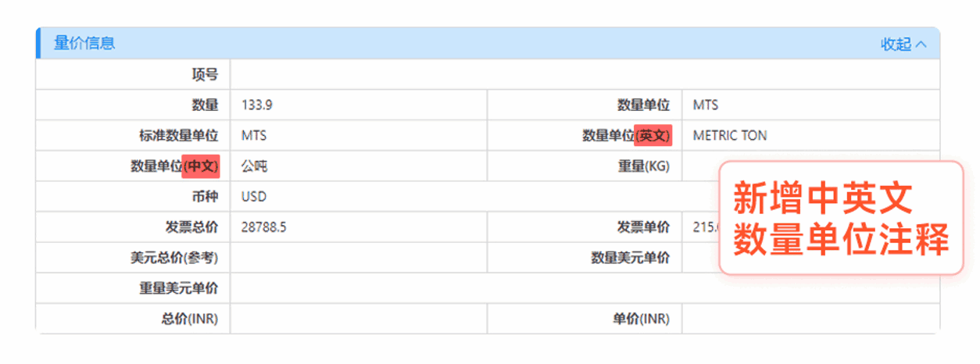
Task: Click the red 英文 highlight tag
Action: click(653, 135)
